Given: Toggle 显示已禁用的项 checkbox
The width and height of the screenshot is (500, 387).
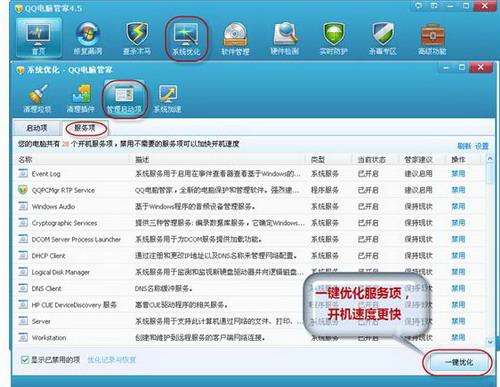Looking at the screenshot, I should pyautogui.click(x=25, y=360).
